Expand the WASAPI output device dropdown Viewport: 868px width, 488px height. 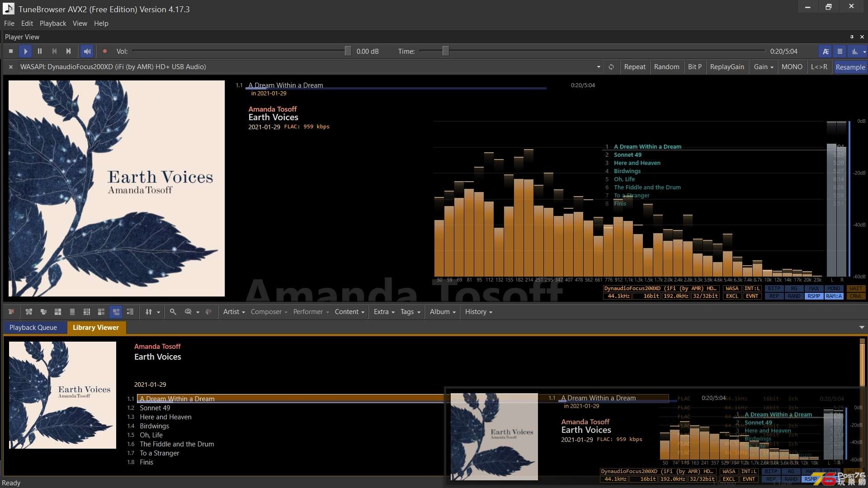pos(599,67)
